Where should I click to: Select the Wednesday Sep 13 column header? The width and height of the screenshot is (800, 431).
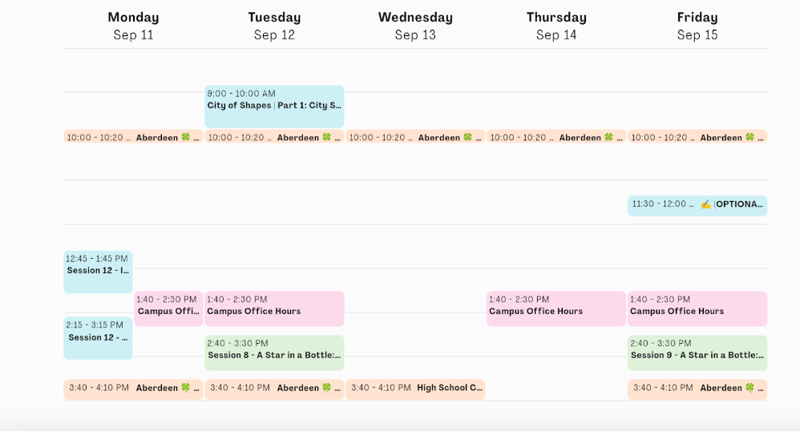tap(415, 25)
